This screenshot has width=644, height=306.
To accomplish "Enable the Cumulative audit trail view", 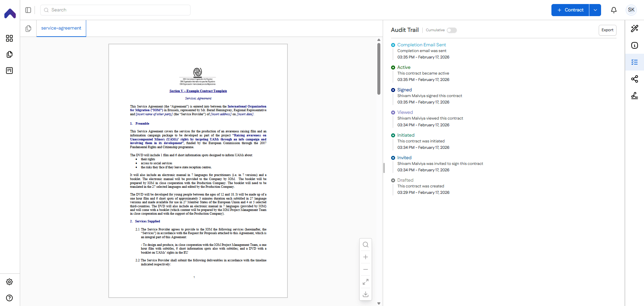I will [x=452, y=30].
